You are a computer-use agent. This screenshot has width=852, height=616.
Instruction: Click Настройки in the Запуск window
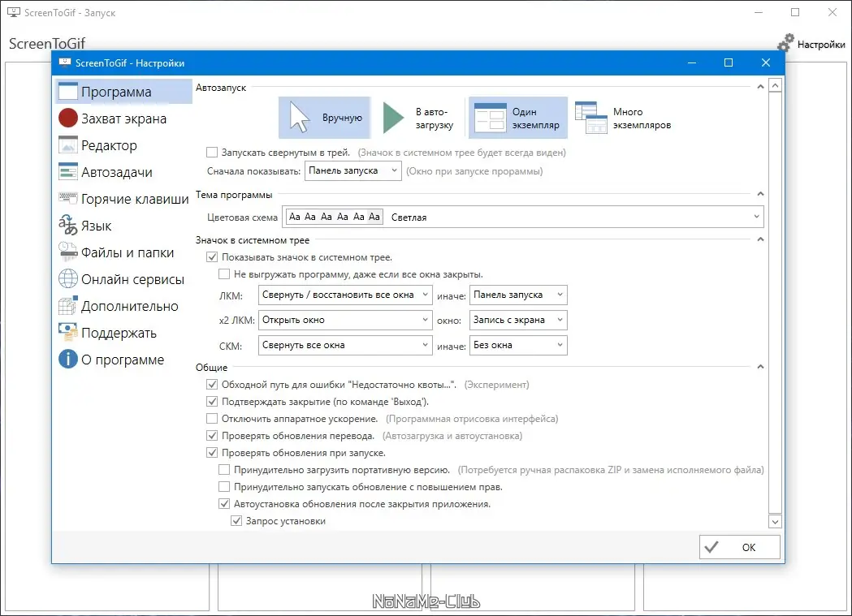[x=811, y=44]
